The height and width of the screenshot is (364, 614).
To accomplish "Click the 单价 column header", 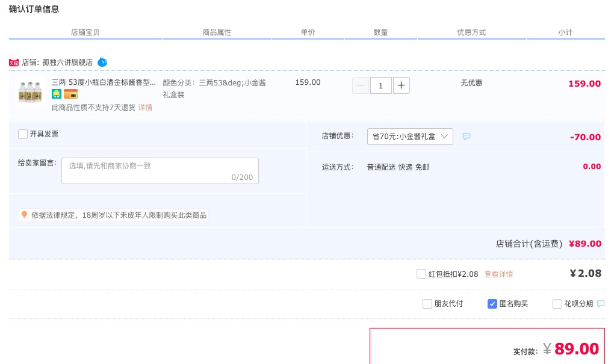I will tap(308, 32).
